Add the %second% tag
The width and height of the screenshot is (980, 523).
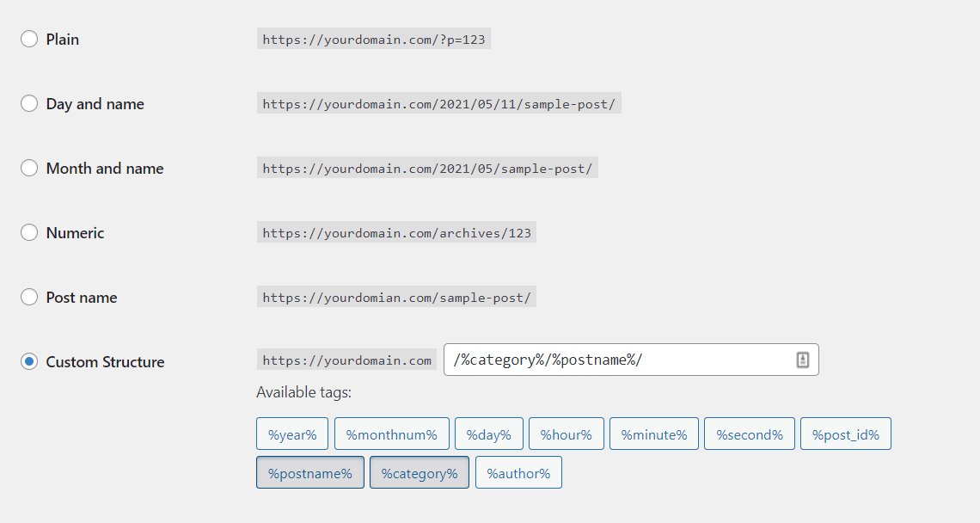pos(749,434)
